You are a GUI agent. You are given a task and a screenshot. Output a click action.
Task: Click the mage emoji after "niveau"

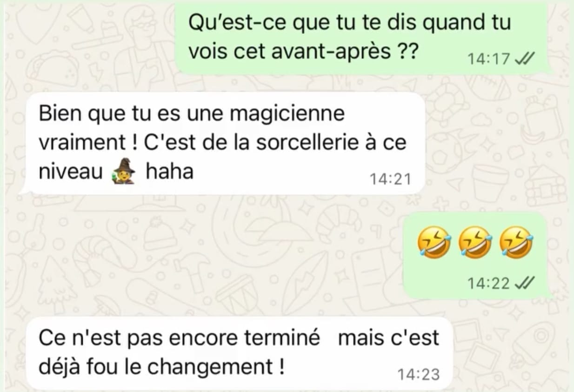124,173
